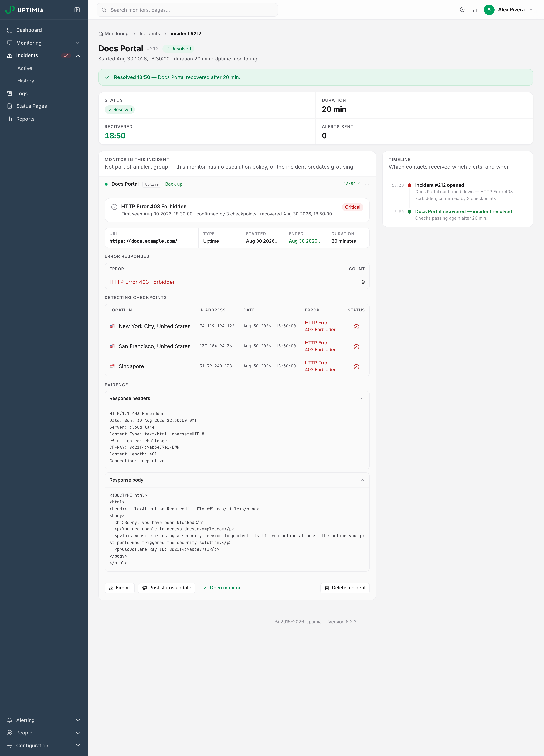The image size is (544, 756).
Task: Click the Delete incident button
Action: coord(345,588)
